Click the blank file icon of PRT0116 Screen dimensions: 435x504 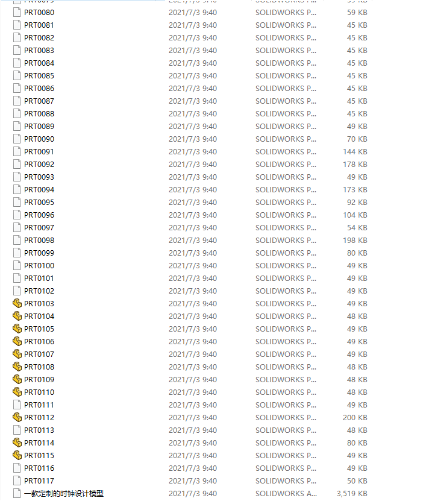pos(17,468)
